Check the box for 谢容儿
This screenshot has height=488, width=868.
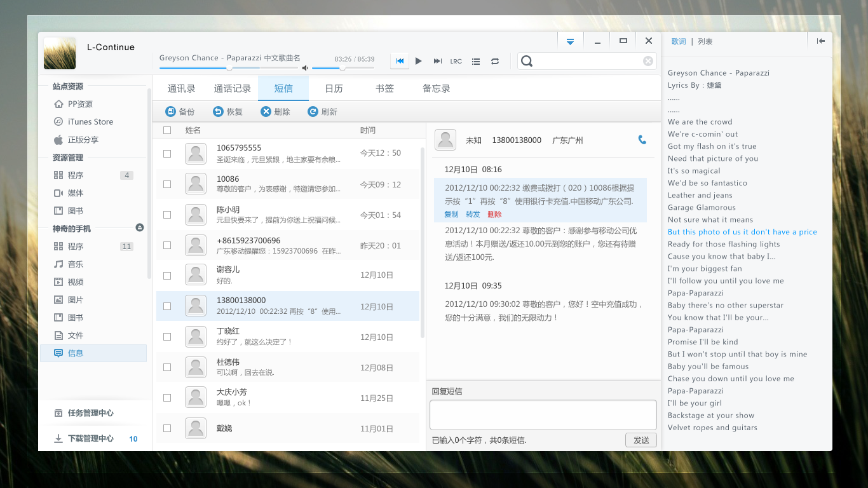pos(167,276)
